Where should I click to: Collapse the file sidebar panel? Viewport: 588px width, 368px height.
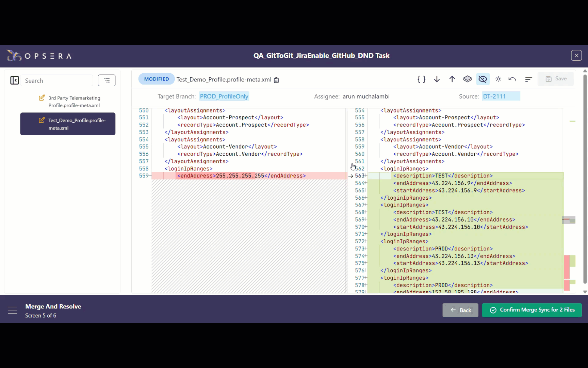tap(14, 80)
